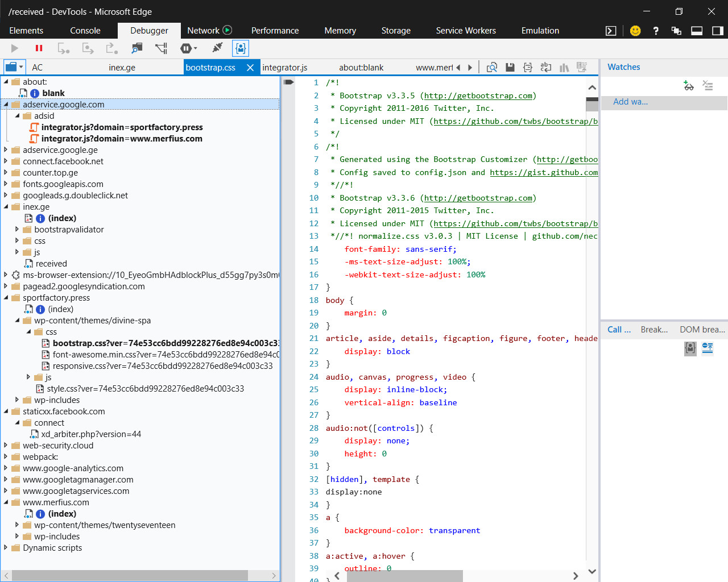Open the exception break behavior dropdown

coord(189,48)
